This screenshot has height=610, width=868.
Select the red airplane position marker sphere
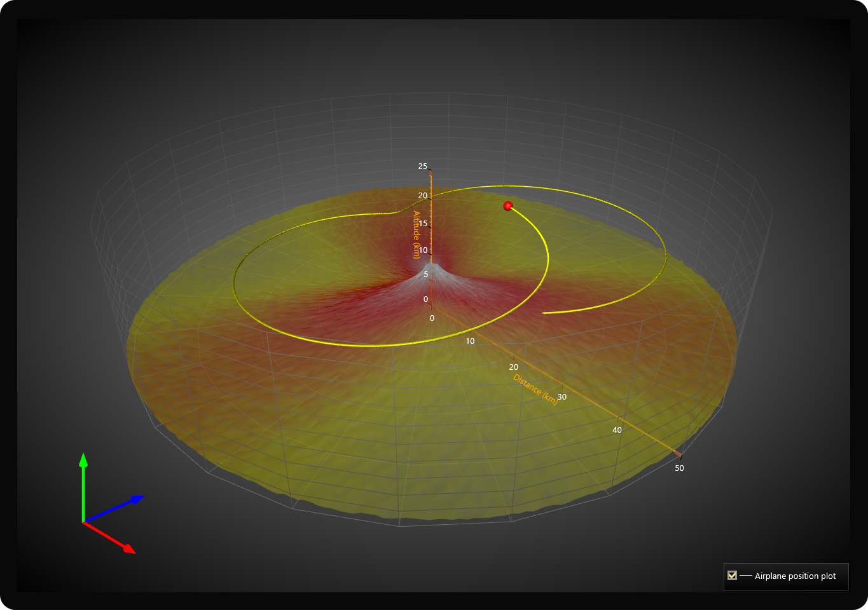tap(507, 206)
